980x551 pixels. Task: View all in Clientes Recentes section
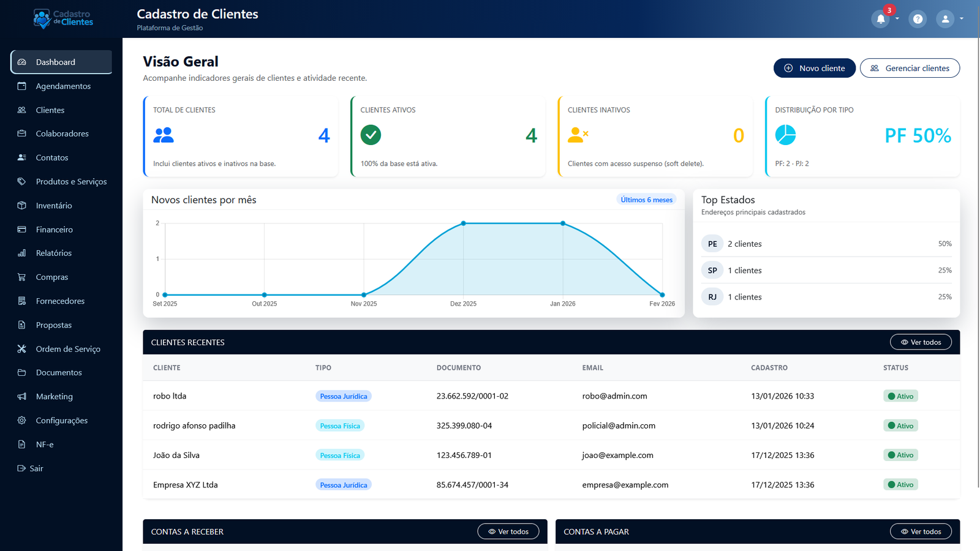coord(920,342)
